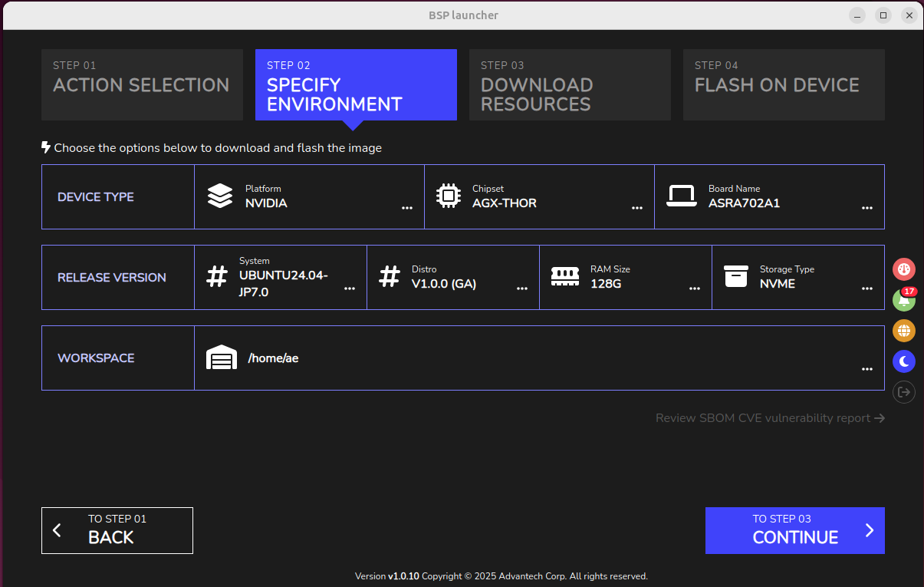
Task: Click the logout arrow icon on sidebar
Action: coord(904,392)
